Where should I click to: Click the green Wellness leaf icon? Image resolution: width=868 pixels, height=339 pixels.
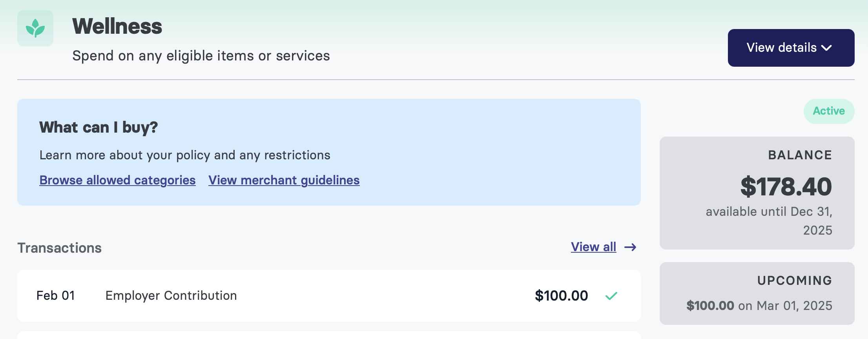(x=35, y=28)
